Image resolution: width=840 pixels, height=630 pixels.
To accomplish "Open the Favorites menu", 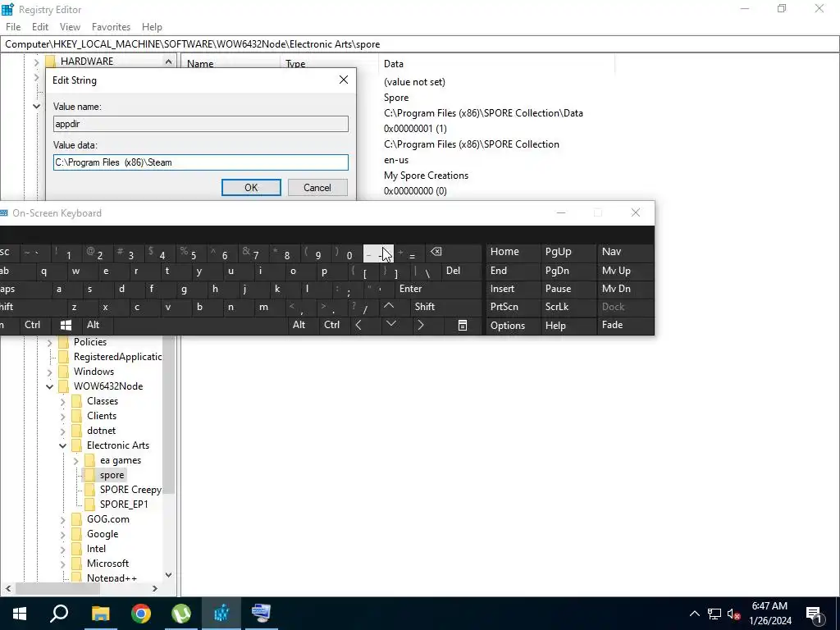I will click(x=111, y=27).
